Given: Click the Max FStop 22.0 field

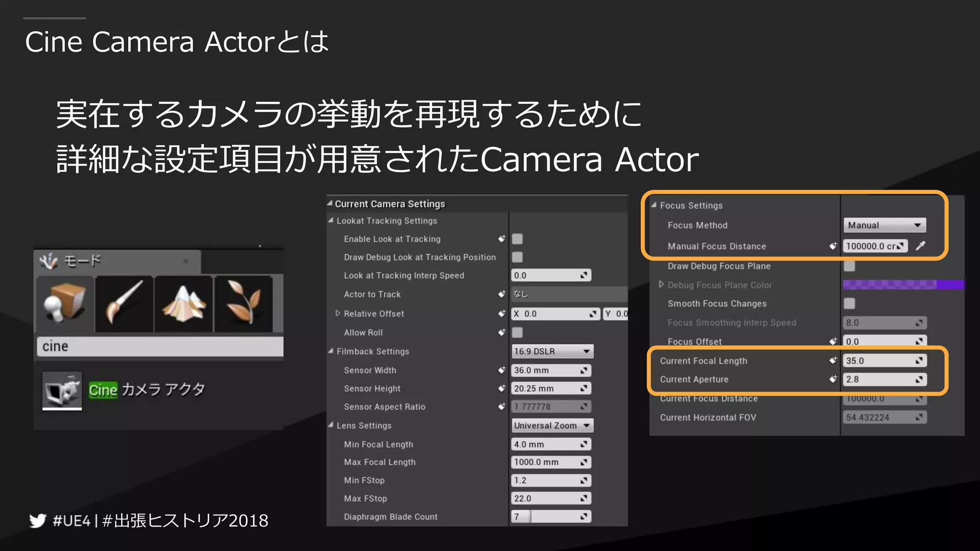Looking at the screenshot, I should [551, 498].
